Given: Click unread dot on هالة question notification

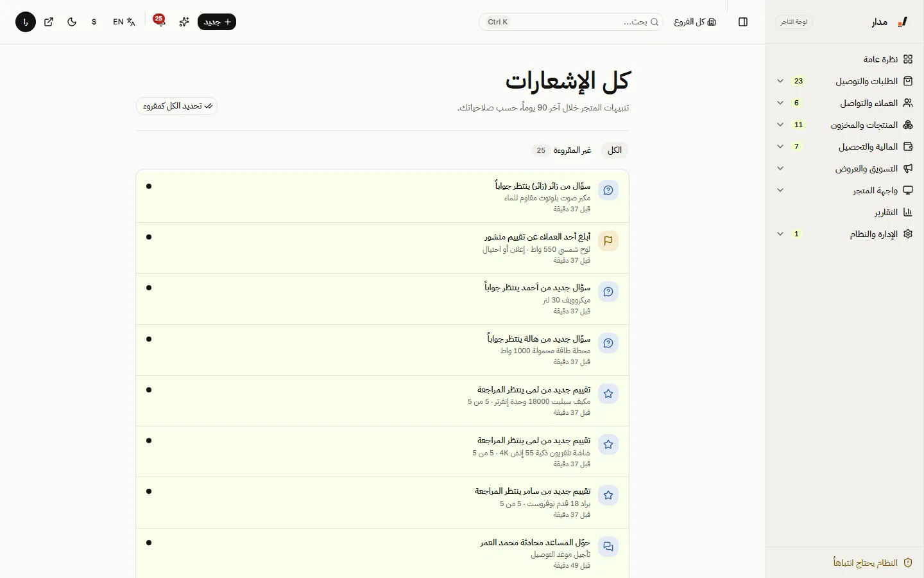Looking at the screenshot, I should pyautogui.click(x=149, y=339).
